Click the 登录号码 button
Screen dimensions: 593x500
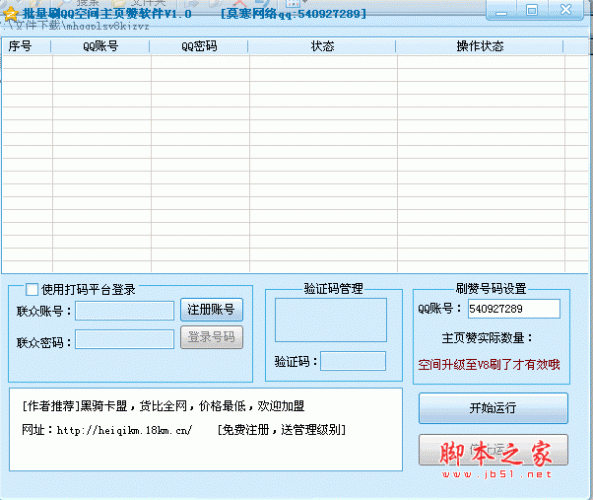tap(211, 337)
